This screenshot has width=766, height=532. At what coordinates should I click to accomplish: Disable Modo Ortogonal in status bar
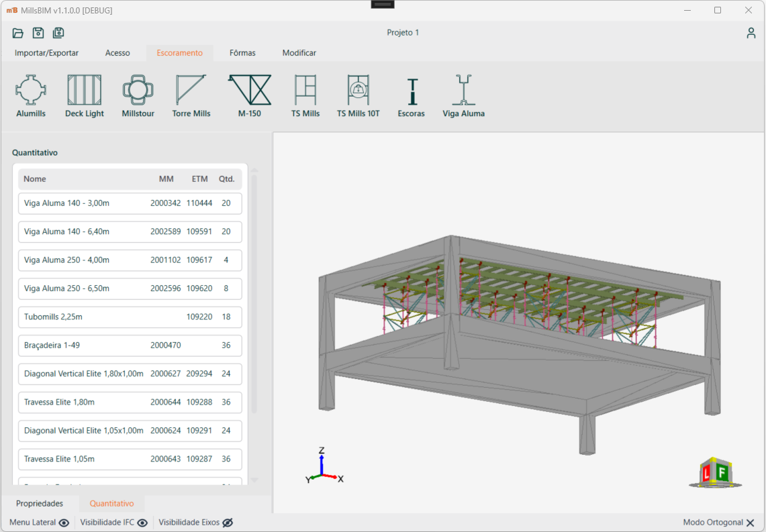(750, 523)
